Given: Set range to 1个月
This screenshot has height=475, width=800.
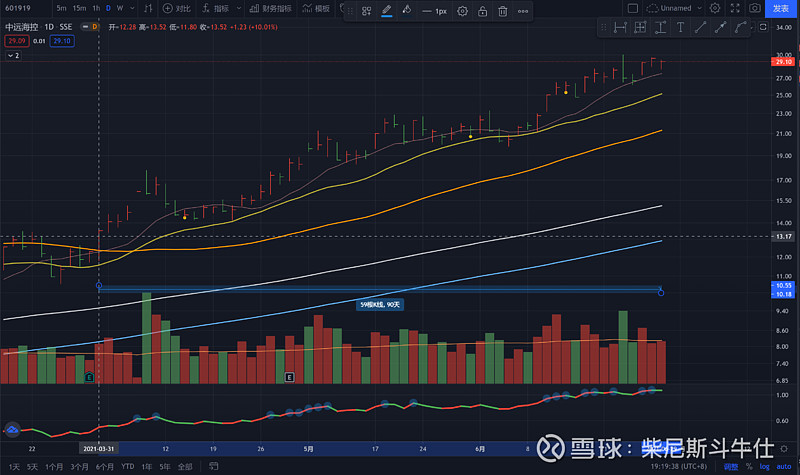Looking at the screenshot, I should tap(54, 466).
